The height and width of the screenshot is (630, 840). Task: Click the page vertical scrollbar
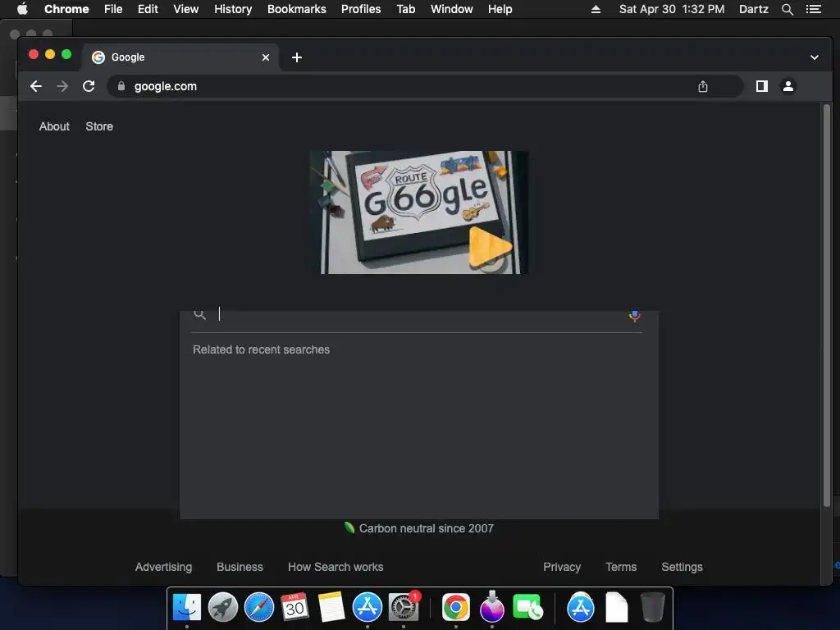(x=827, y=305)
